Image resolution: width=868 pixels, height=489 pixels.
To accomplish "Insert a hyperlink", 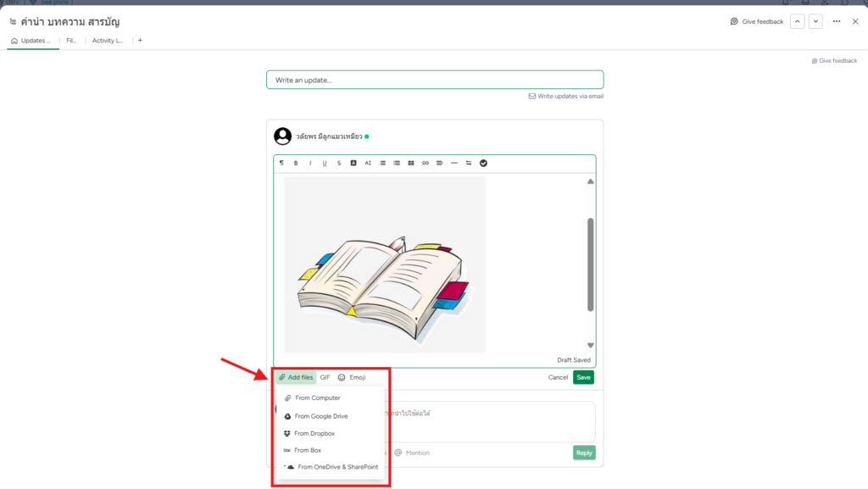I will click(426, 164).
